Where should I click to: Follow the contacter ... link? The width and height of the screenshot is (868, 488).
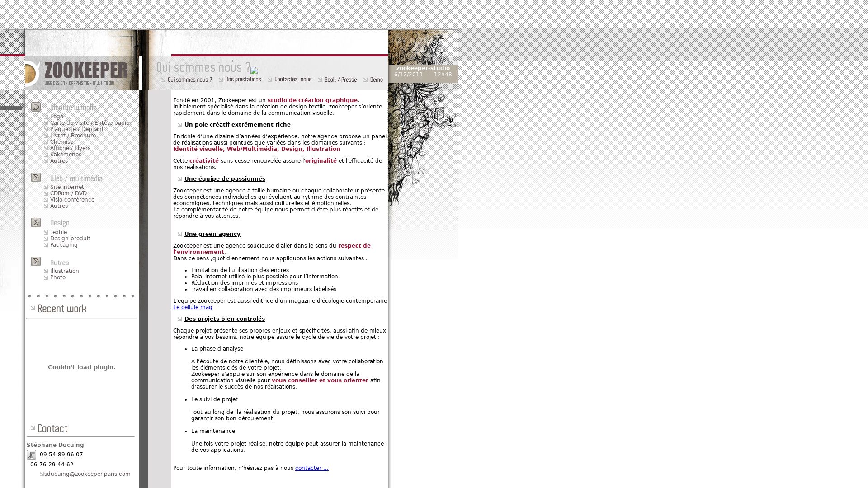pos(311,468)
